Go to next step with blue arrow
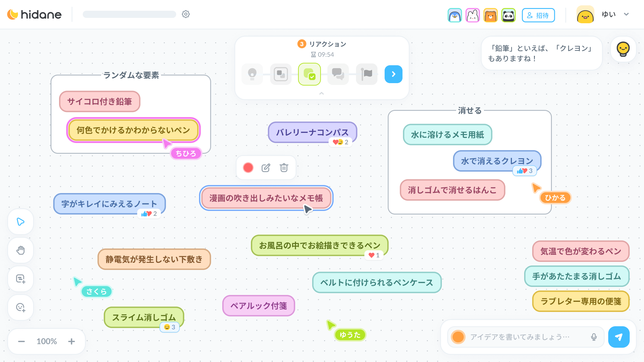644x362 pixels. [393, 74]
